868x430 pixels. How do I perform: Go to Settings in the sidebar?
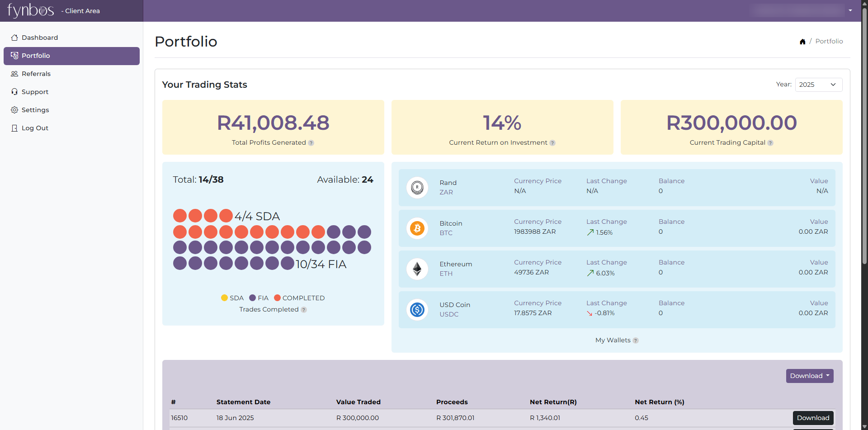(x=35, y=110)
